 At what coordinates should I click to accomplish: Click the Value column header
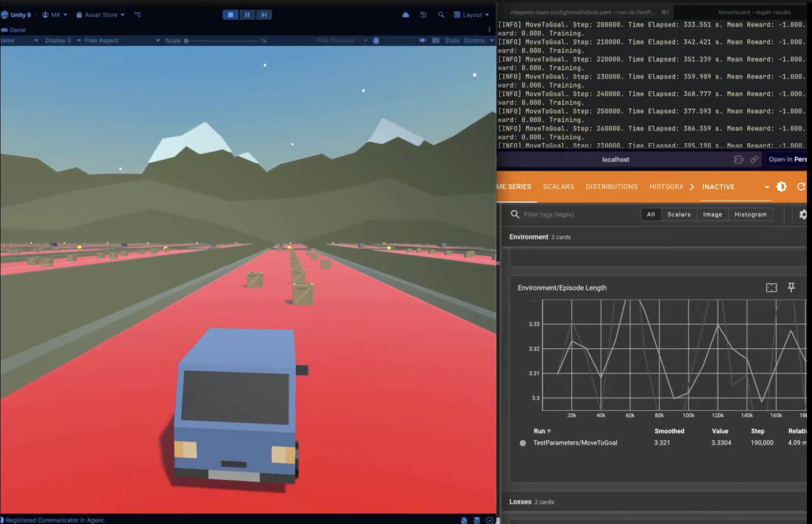pos(720,431)
